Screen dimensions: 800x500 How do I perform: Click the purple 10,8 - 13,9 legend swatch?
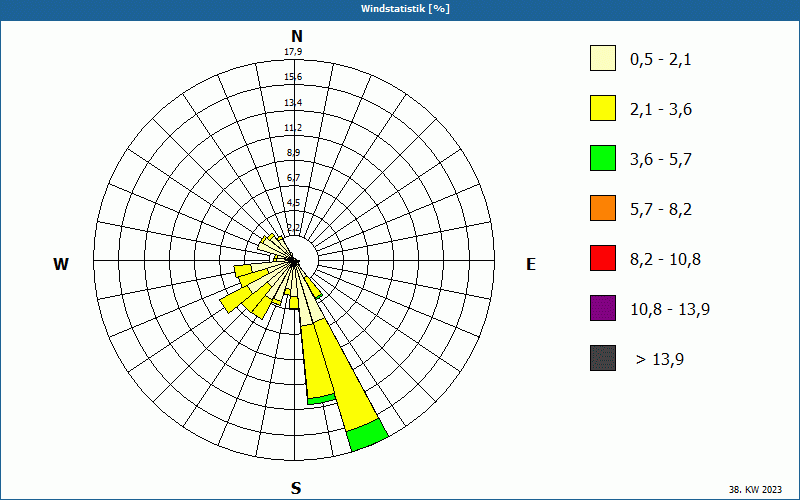tap(603, 308)
